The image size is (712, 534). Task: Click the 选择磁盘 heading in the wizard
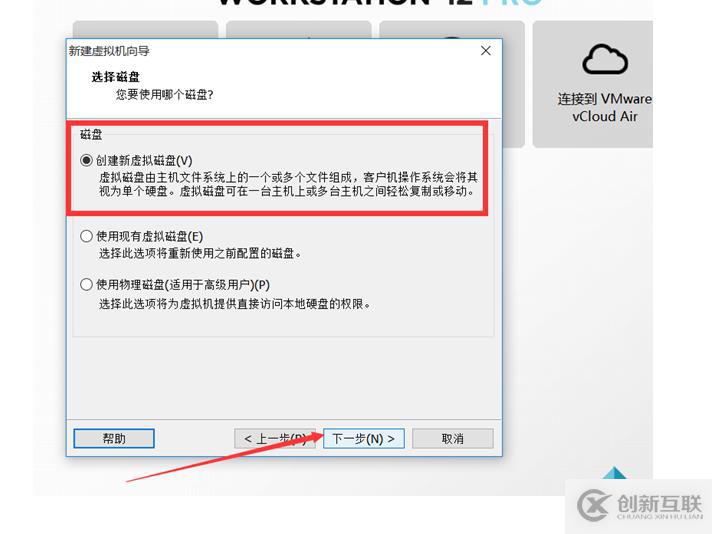[115, 77]
